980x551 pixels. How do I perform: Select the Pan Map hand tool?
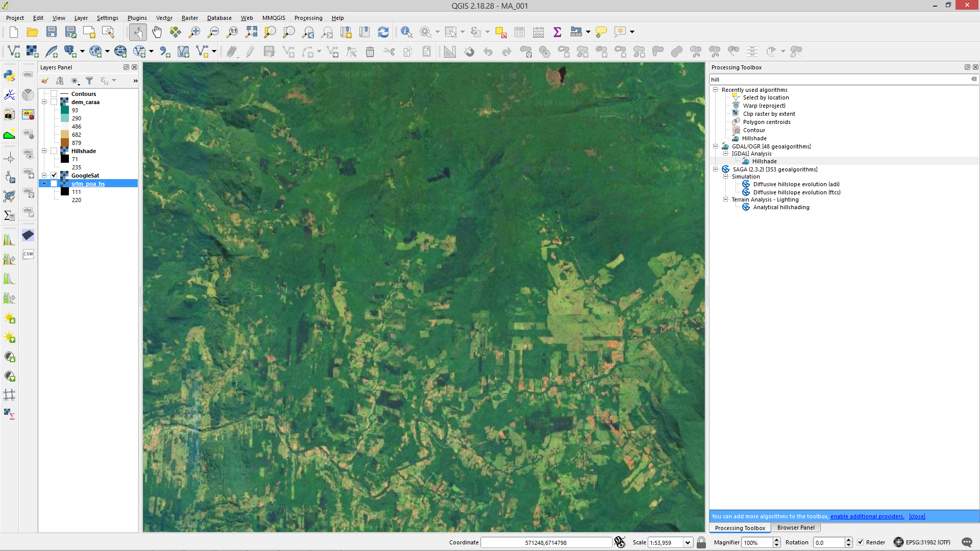click(157, 32)
